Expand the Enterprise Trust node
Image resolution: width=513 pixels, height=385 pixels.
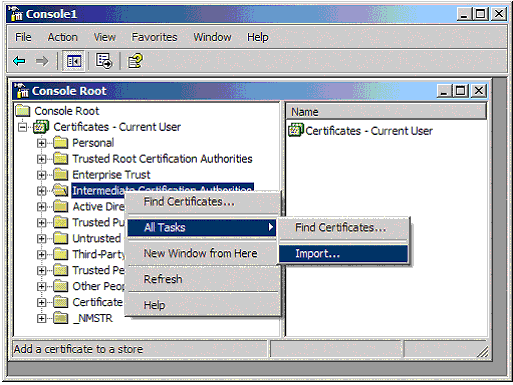tap(41, 175)
